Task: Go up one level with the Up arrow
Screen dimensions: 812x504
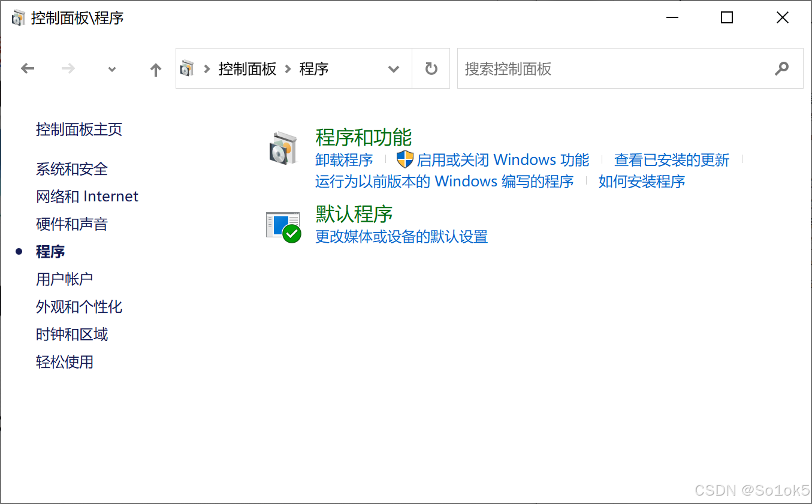Action: click(156, 70)
